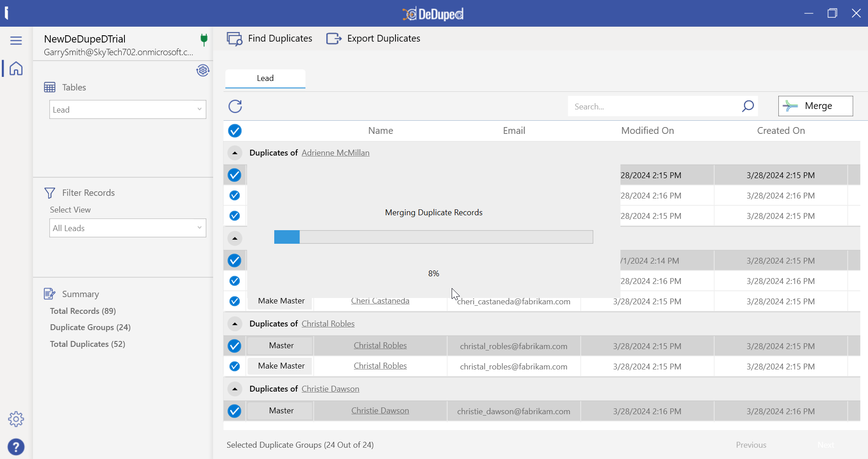Click the Find Duplicates icon
This screenshot has width=868, height=459.
[234, 39]
